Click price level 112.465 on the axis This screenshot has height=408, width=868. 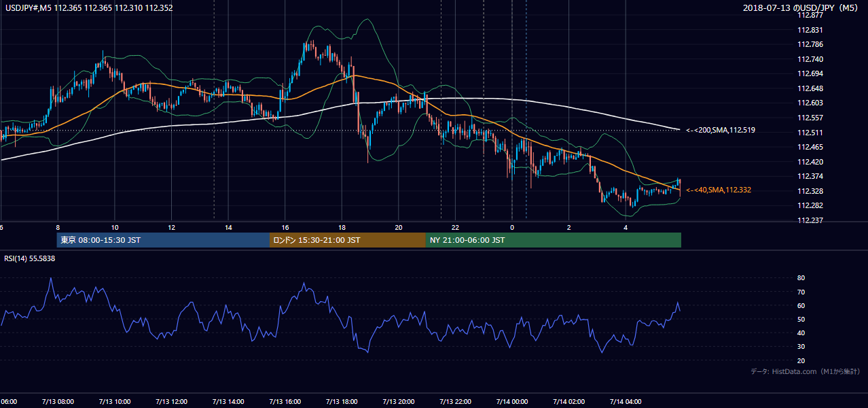[x=810, y=147]
